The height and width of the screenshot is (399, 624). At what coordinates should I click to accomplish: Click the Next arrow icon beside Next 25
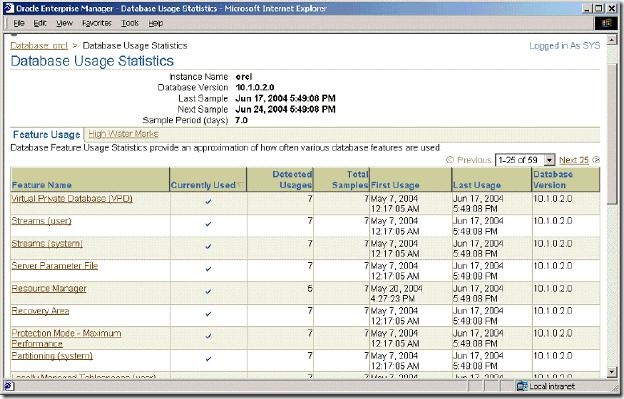[x=596, y=160]
